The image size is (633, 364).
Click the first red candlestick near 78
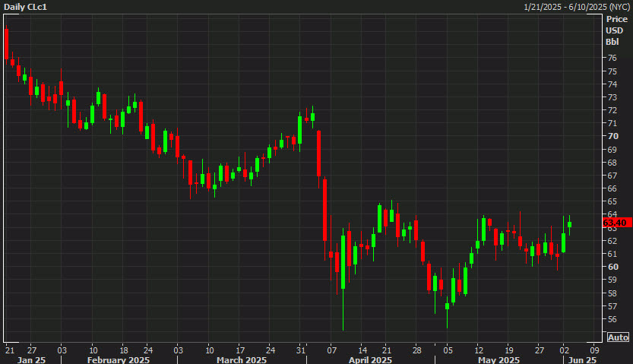point(6,44)
